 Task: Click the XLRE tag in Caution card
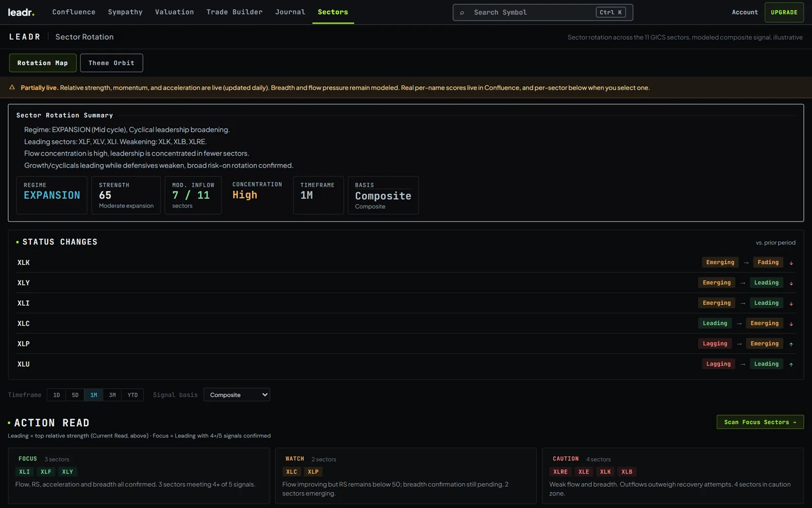[560, 472]
